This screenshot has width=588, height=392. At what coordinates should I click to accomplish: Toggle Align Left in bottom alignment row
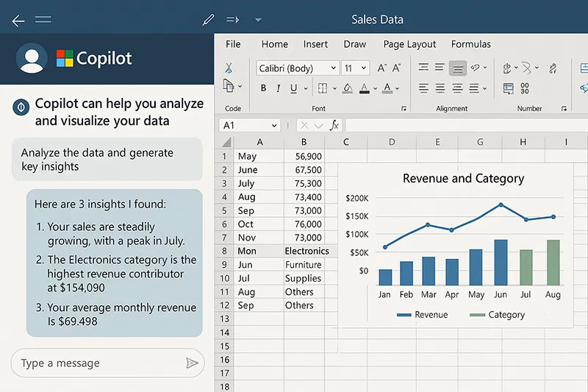(423, 88)
